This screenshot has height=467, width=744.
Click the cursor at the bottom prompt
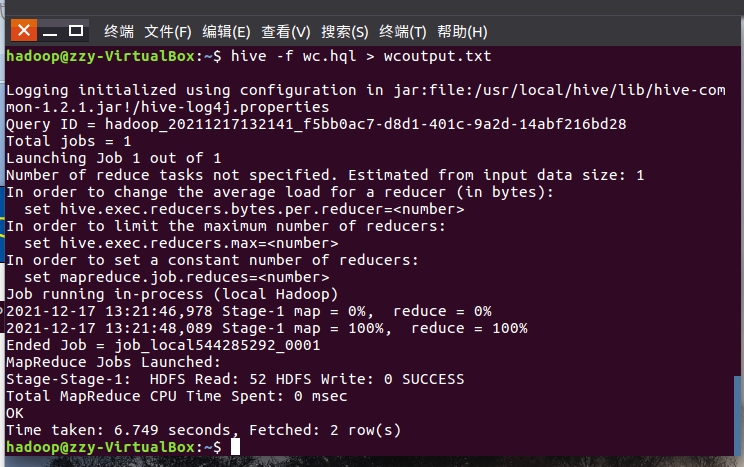tap(235, 447)
